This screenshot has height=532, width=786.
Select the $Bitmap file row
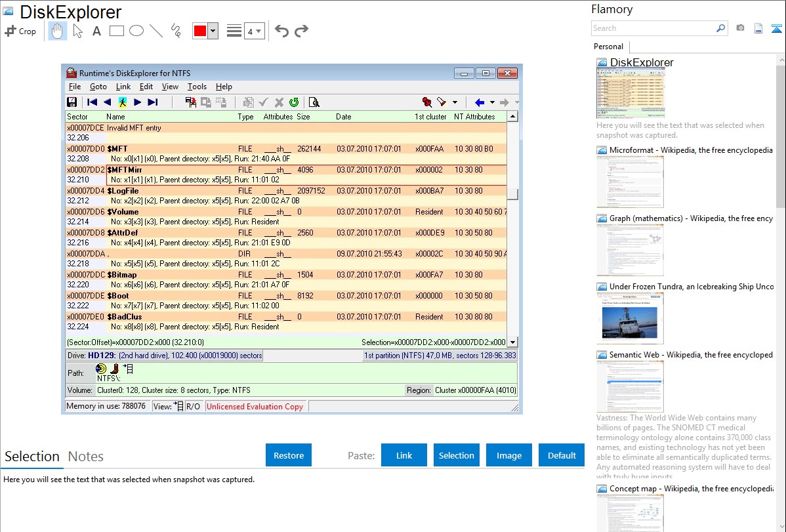point(286,280)
